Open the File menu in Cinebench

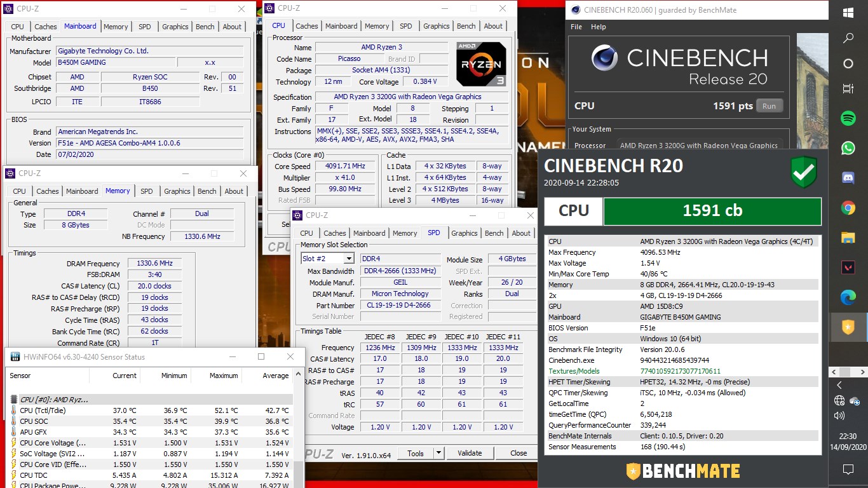coord(576,27)
